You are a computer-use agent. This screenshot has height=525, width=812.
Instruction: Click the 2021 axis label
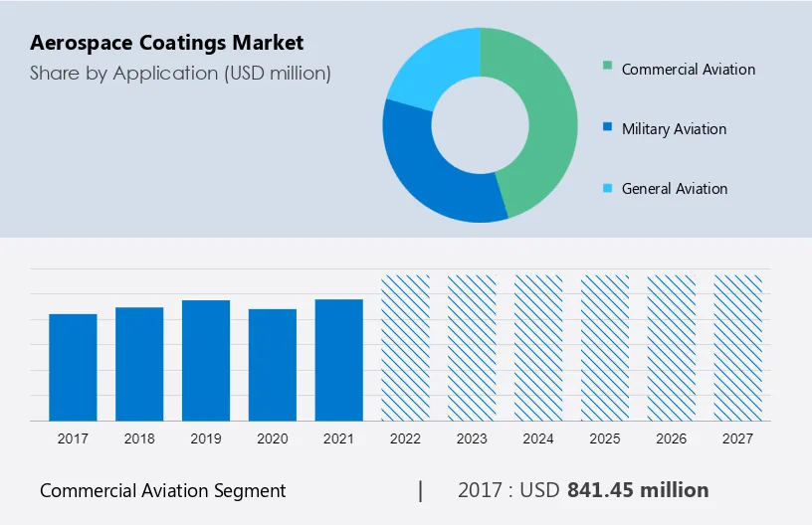[x=338, y=438]
